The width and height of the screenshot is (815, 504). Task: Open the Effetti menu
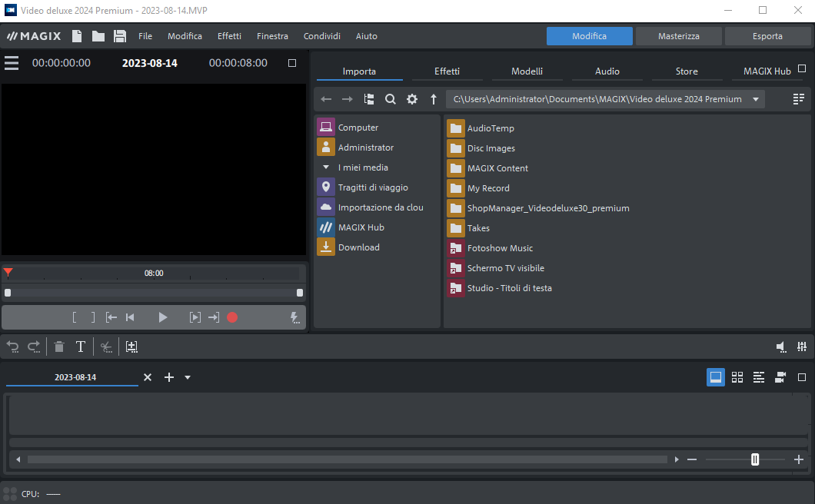pos(229,36)
